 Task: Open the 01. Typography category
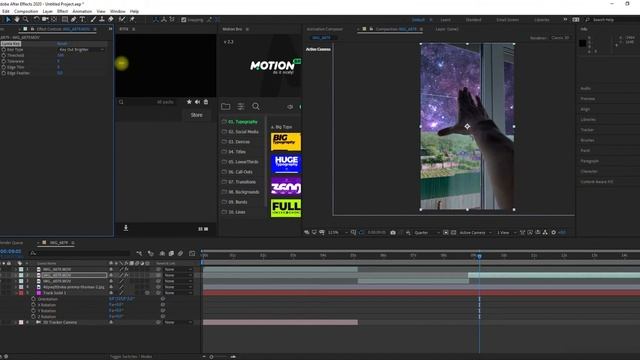click(243, 122)
